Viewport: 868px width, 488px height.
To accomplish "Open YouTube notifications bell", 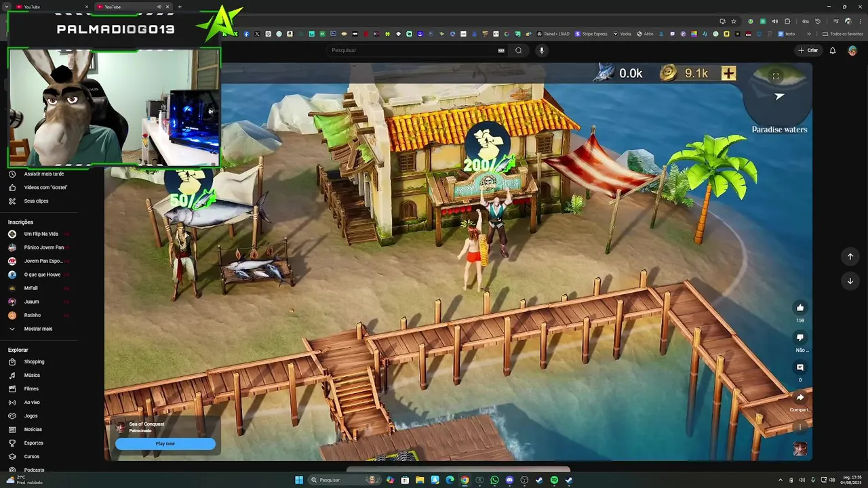I will click(x=833, y=50).
